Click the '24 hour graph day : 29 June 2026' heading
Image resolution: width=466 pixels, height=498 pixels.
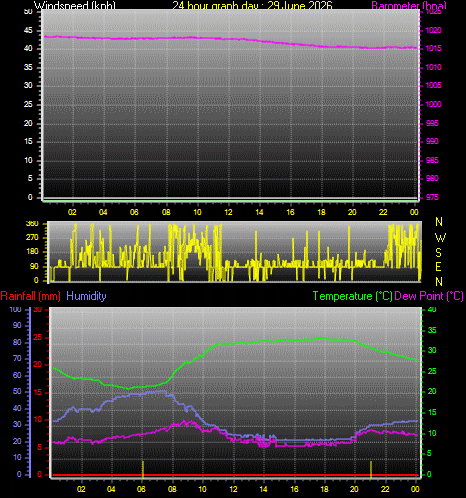252,5
